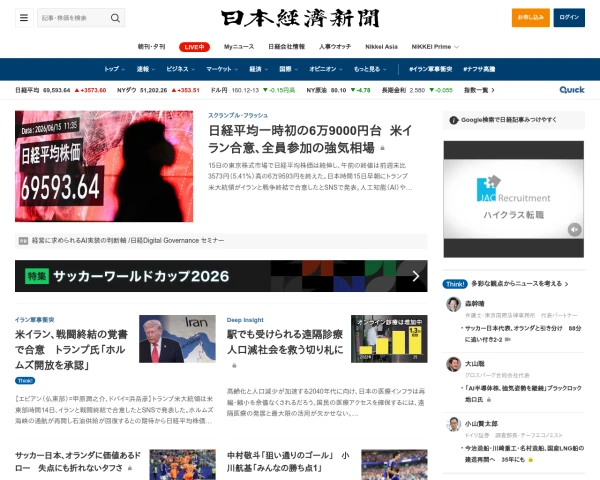600x480 pixels.
Task: Open the スクランブル・フラッシュ category label
Action: 238,115
